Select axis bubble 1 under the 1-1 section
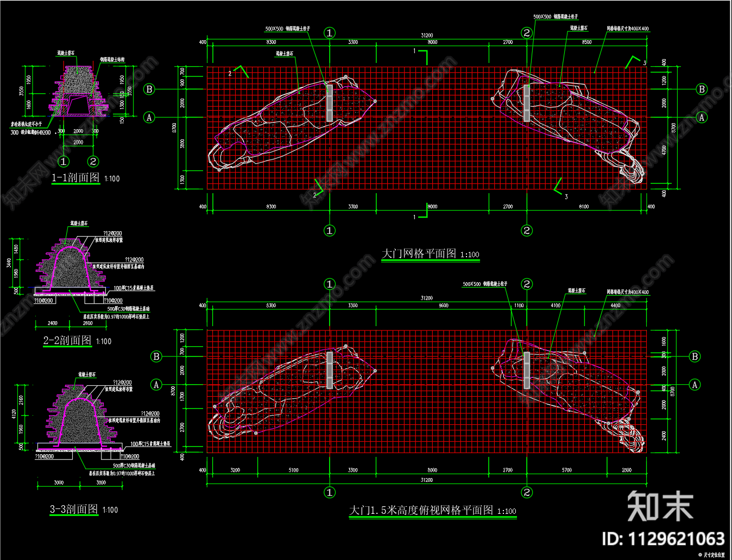732x560 pixels. pyautogui.click(x=64, y=161)
